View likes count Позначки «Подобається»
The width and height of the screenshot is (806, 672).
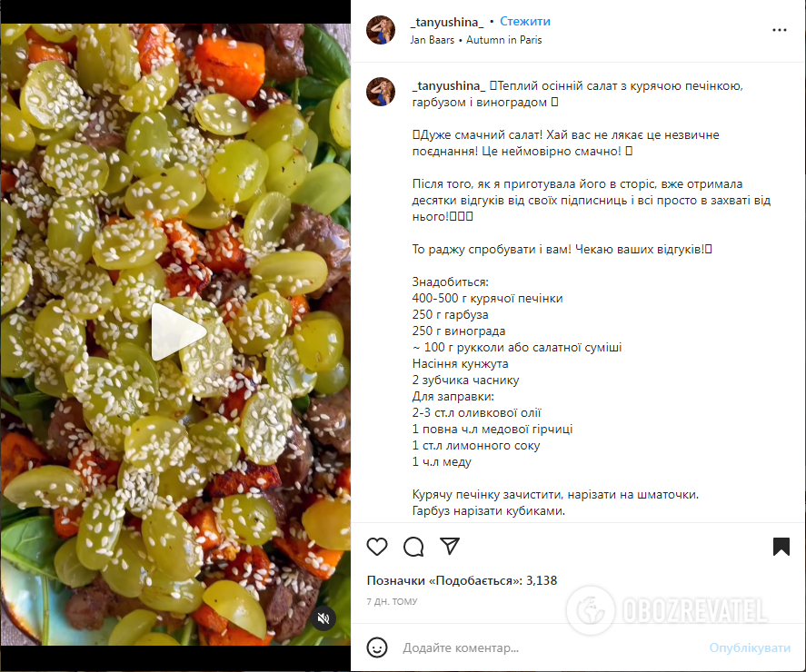(x=462, y=580)
